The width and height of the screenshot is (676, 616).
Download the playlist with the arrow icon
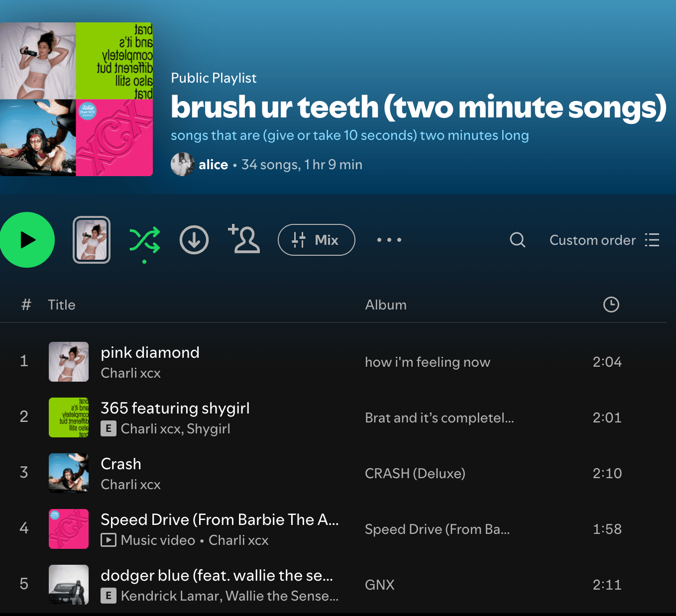pos(194,240)
